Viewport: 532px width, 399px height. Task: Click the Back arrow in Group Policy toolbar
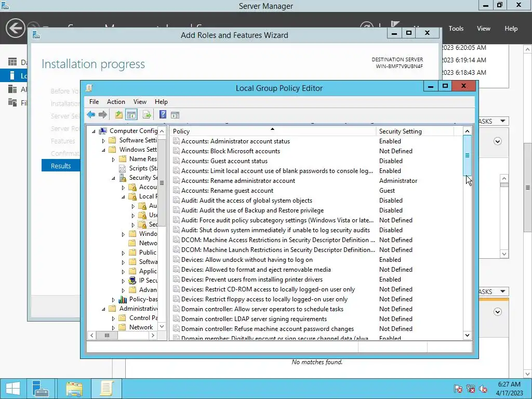point(91,115)
